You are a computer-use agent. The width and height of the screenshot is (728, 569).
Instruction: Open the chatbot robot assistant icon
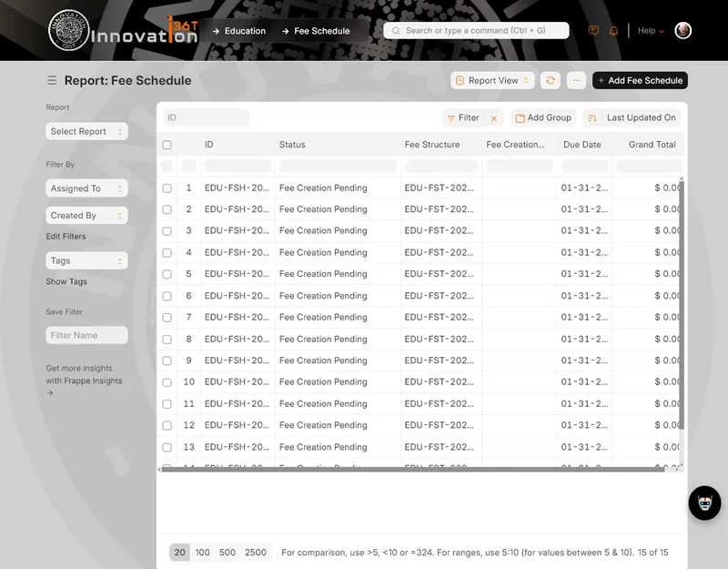coord(704,503)
